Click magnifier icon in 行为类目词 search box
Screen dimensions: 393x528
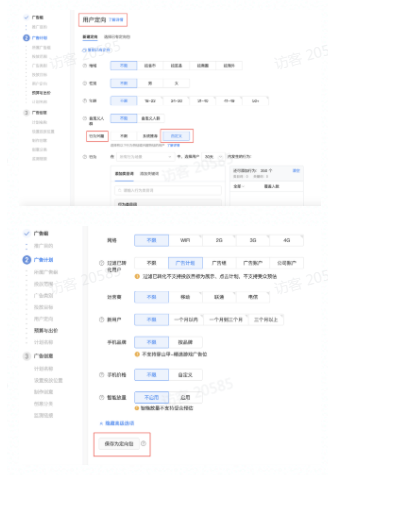(x=119, y=190)
